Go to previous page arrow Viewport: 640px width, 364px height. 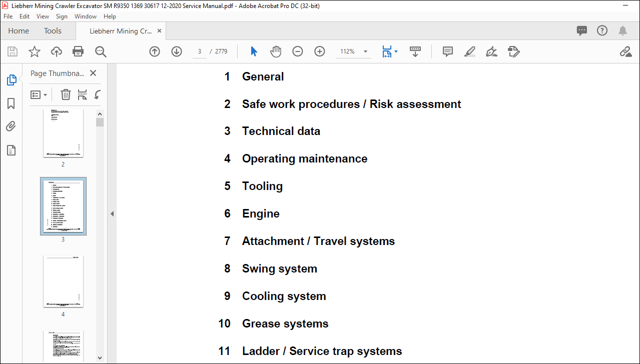coord(155,51)
